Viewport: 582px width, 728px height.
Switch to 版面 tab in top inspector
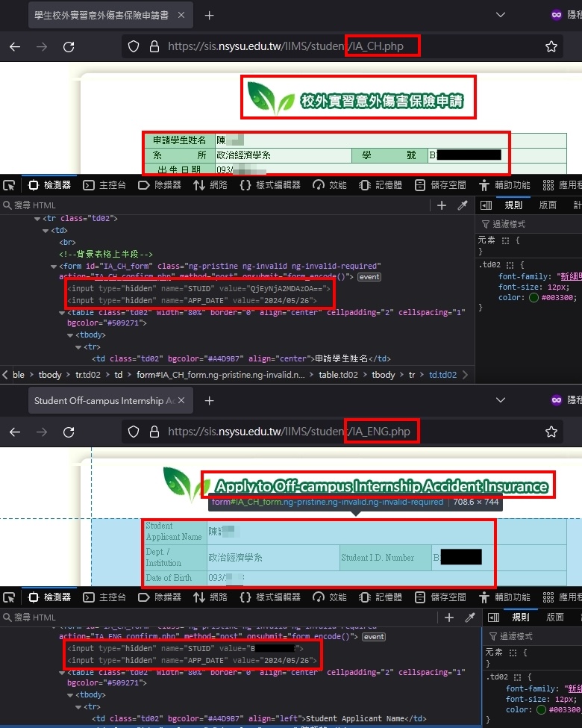(x=548, y=205)
